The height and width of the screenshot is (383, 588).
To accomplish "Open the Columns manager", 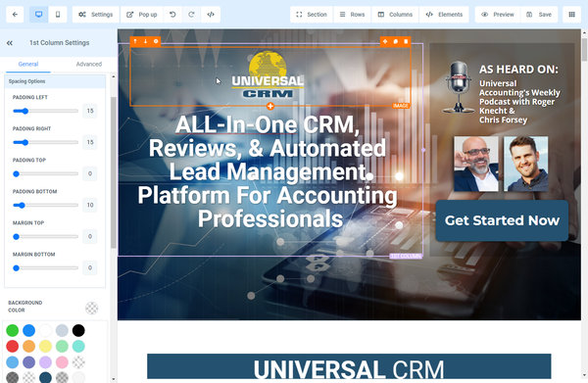I will (x=395, y=15).
